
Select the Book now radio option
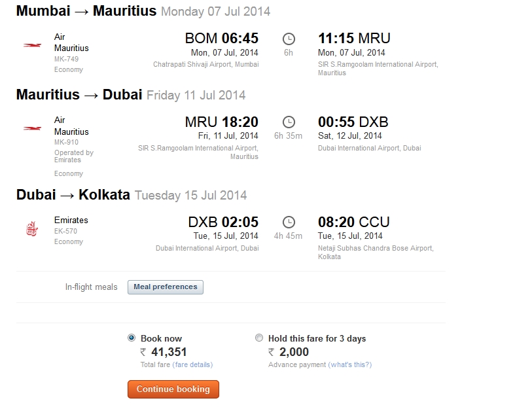pyautogui.click(x=132, y=338)
